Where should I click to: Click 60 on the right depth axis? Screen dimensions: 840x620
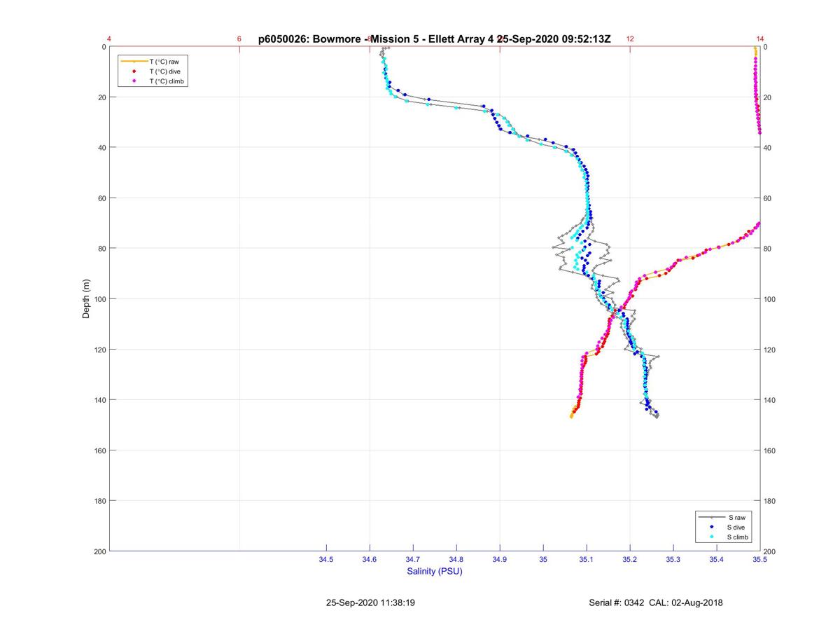tap(768, 198)
